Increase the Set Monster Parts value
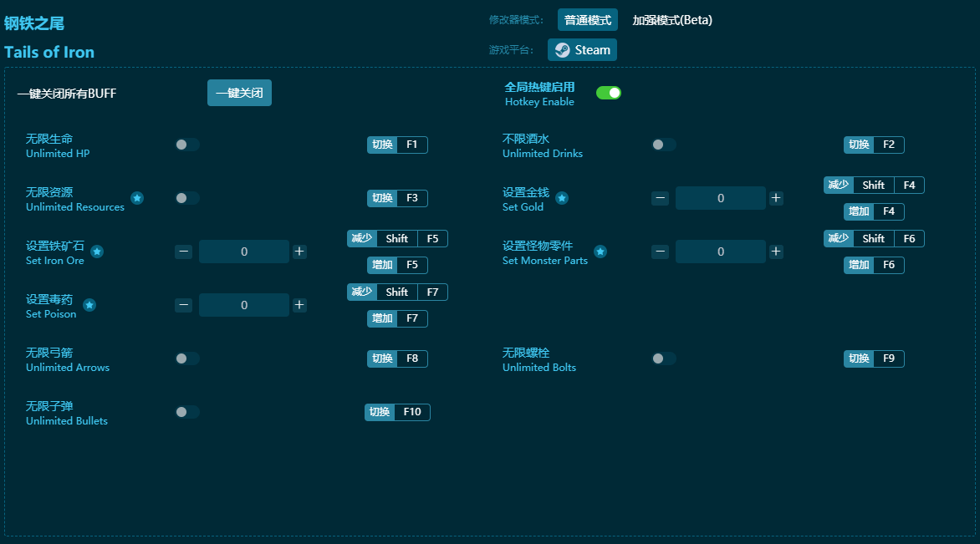Screen dimensions: 980x544 point(776,252)
